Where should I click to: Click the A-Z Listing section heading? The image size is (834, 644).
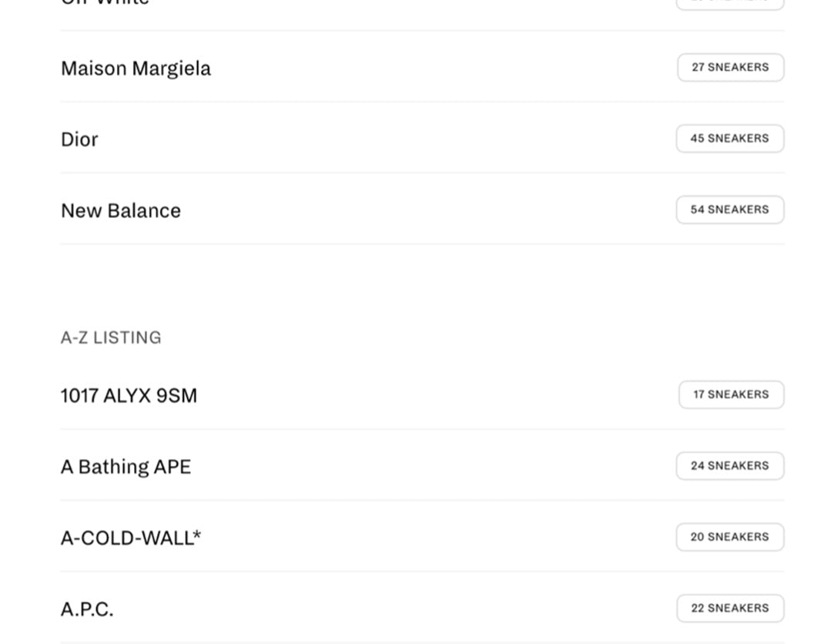(x=111, y=337)
